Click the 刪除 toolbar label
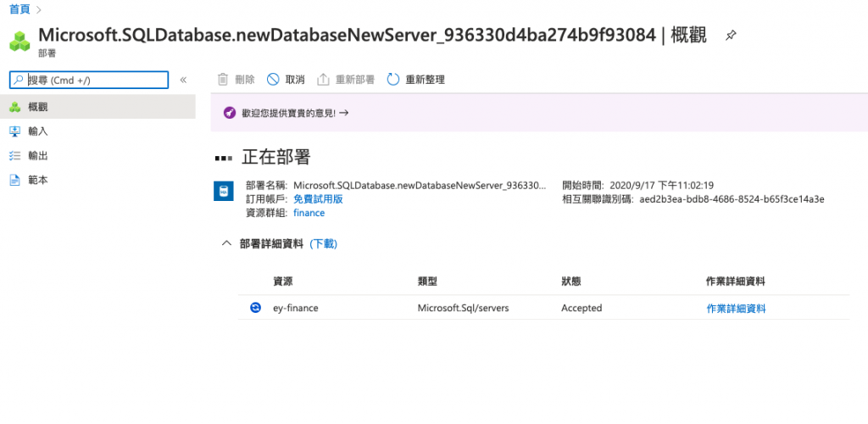Viewport: 868px width, 424px height. (245, 80)
